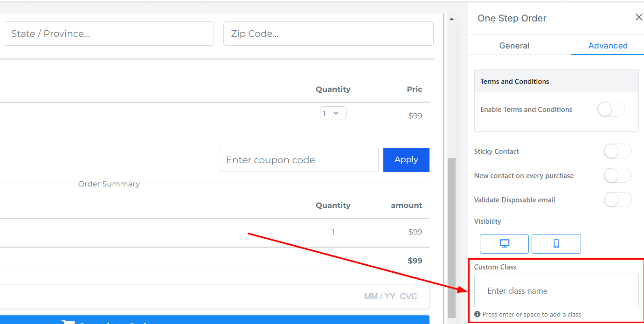Switch to the General tab
Viewport: 644px width, 324px height.
click(x=514, y=46)
